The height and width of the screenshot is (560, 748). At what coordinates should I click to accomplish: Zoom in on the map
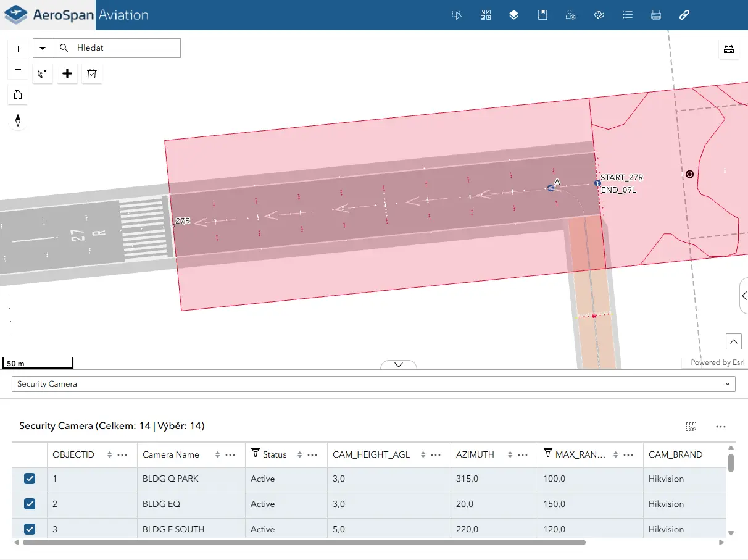tap(18, 49)
